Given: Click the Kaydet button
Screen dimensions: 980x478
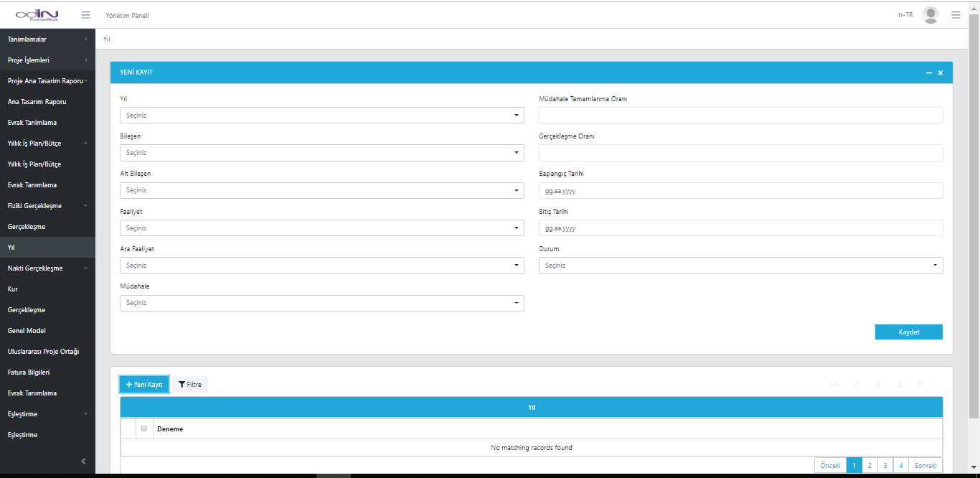Looking at the screenshot, I should [x=908, y=332].
